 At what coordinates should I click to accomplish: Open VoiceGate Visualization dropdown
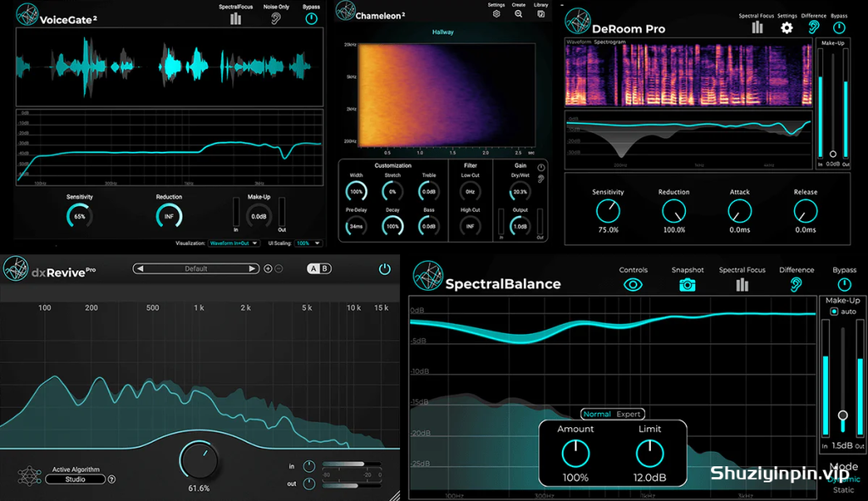234,243
